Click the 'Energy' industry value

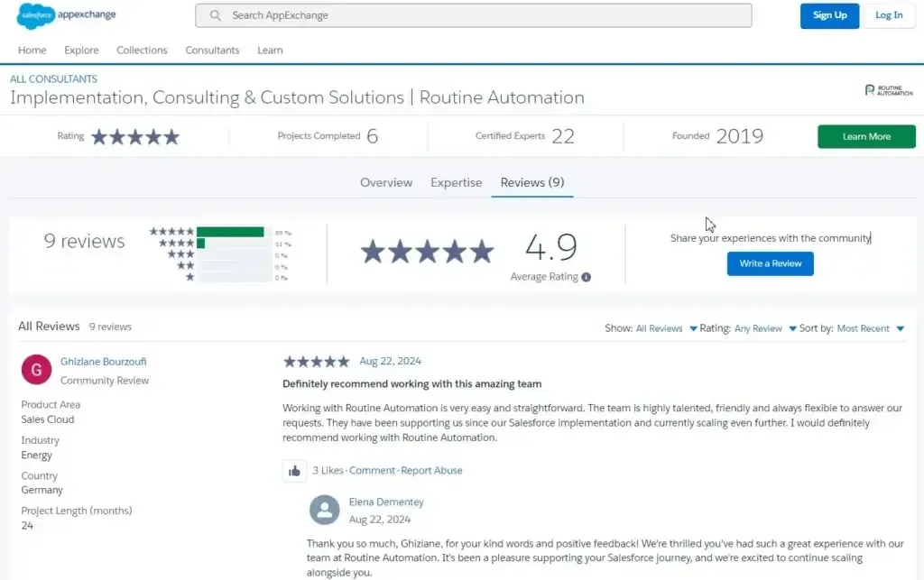tap(36, 456)
